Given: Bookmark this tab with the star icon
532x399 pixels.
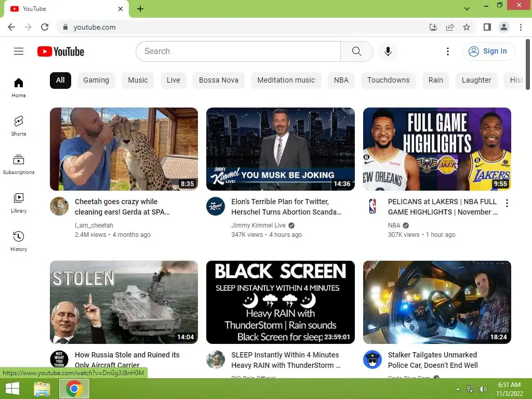Looking at the screenshot, I should 467,27.
